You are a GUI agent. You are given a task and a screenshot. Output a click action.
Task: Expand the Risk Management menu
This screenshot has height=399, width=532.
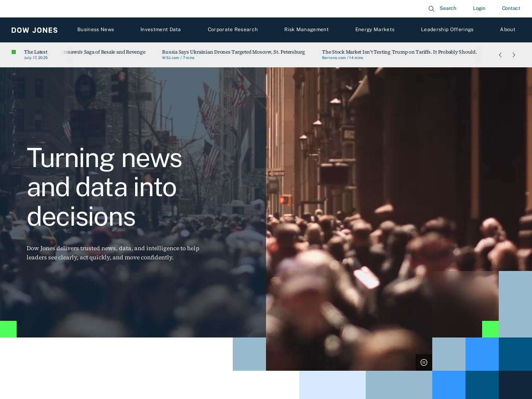[306, 30]
